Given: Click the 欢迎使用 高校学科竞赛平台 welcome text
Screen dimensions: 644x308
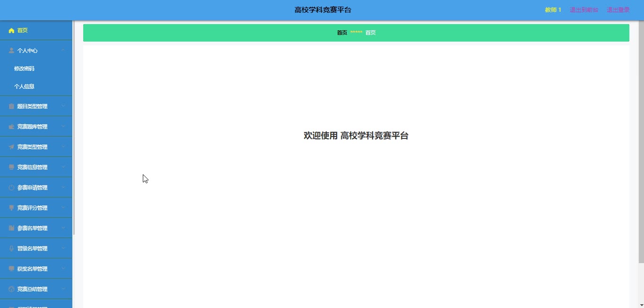Looking at the screenshot, I should pyautogui.click(x=356, y=136).
